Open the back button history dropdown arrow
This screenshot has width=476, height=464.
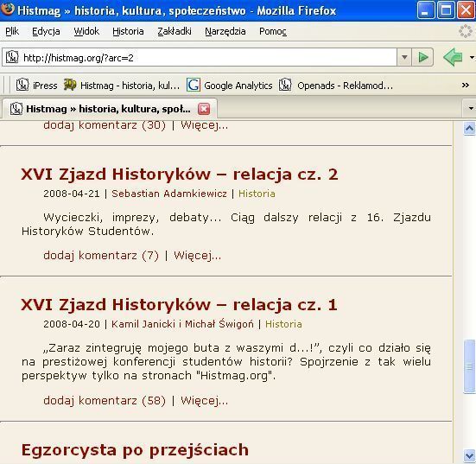(472, 57)
